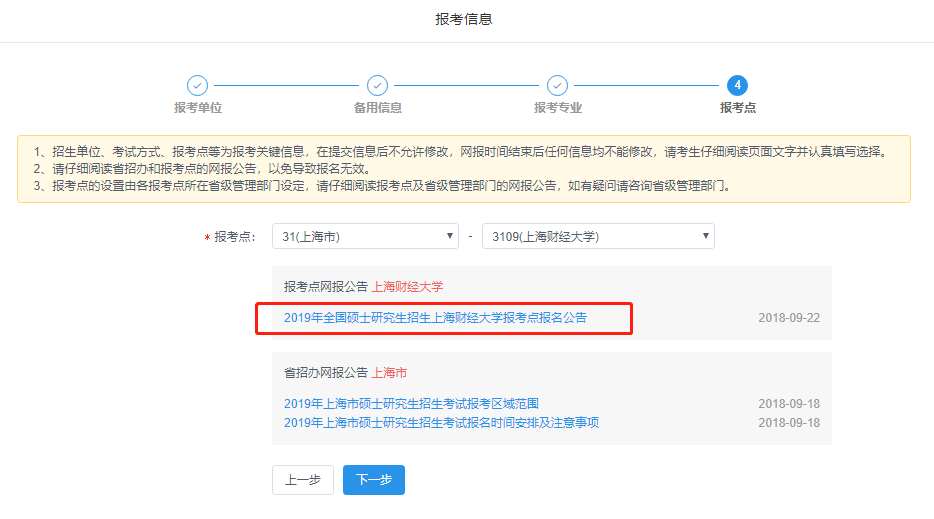Click the 报考点 step label under step 4

click(737, 108)
